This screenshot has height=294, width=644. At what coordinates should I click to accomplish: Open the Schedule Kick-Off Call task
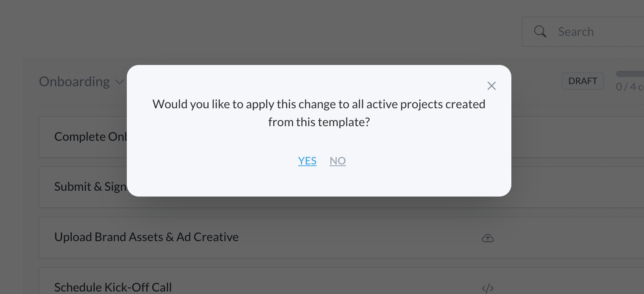pos(113,287)
